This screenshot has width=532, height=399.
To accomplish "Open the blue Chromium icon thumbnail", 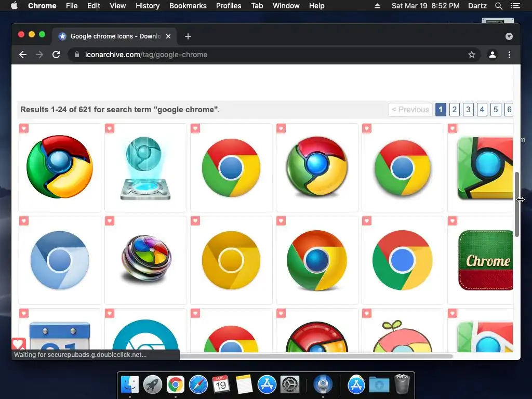I will (60, 260).
